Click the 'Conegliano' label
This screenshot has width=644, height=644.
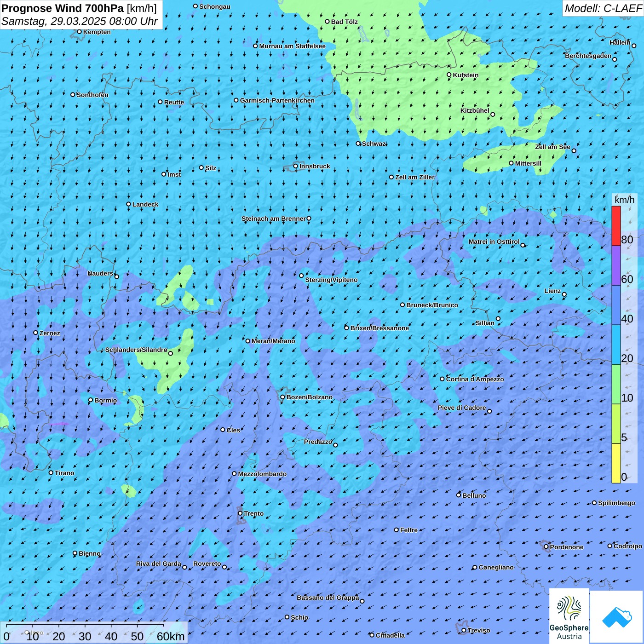496,567
